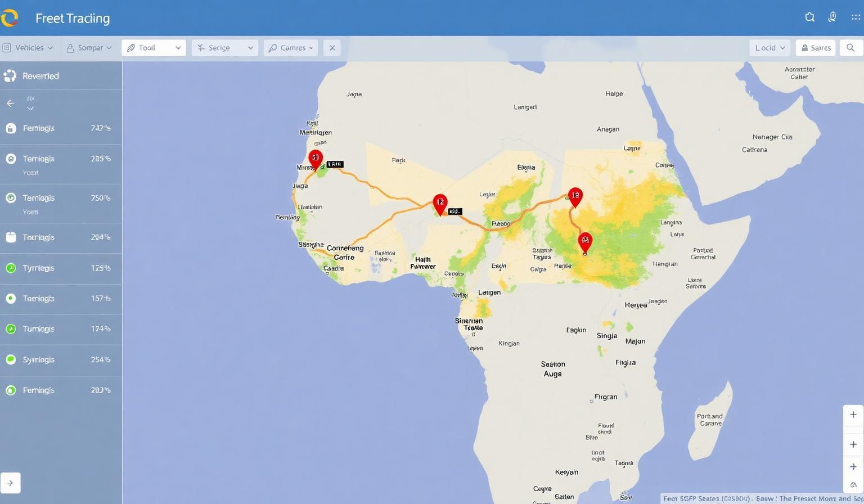Click green icon of Tymiogis 125% row
Image resolution: width=864 pixels, height=504 pixels.
pos(11,268)
